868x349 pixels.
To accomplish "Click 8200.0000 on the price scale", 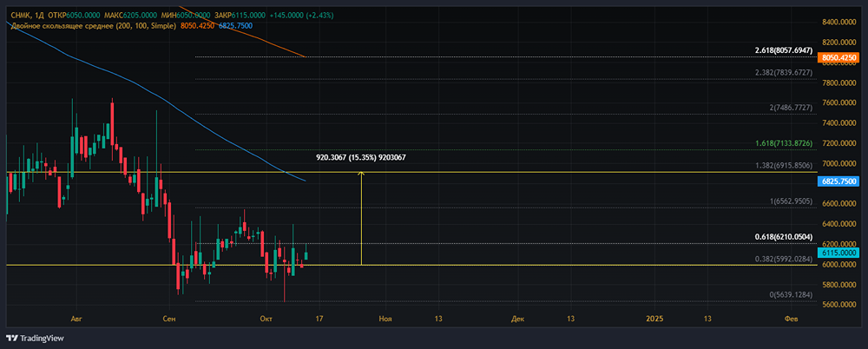I will coord(839,42).
